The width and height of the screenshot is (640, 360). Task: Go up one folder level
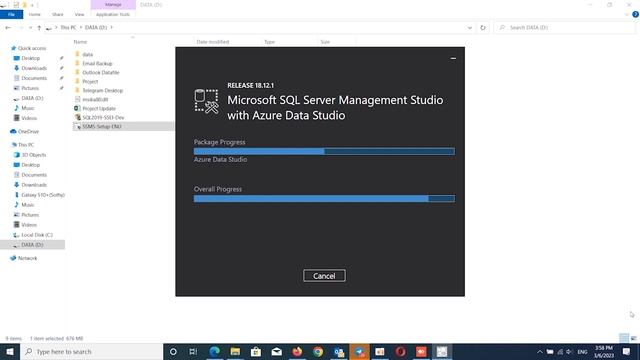39,27
